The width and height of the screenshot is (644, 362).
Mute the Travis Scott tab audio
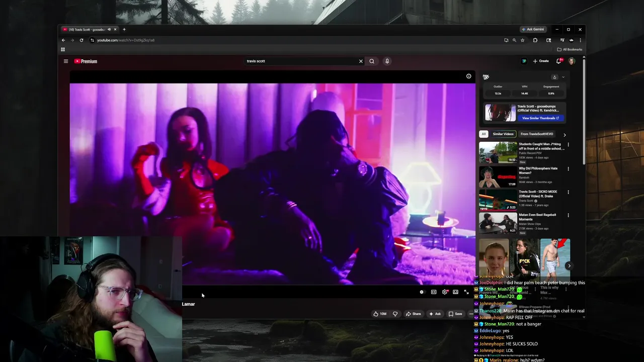[109, 29]
